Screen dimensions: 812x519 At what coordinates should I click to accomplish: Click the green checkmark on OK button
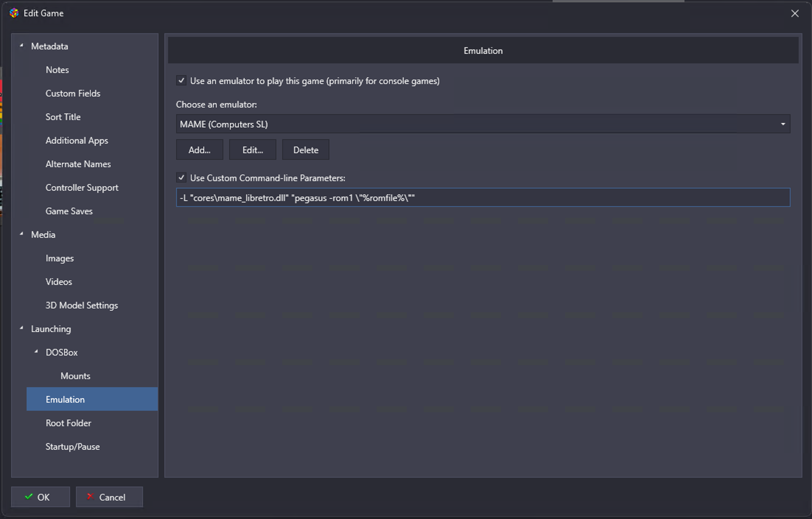(29, 497)
